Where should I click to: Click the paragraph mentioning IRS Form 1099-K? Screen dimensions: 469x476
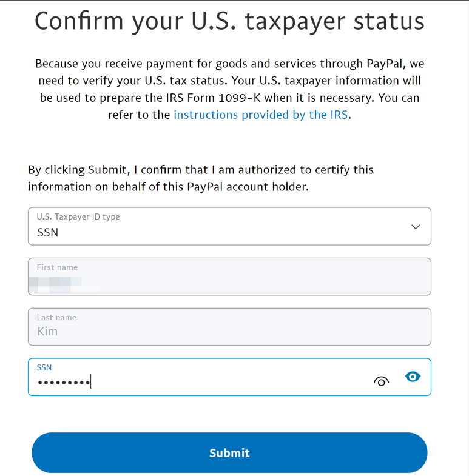click(x=229, y=89)
